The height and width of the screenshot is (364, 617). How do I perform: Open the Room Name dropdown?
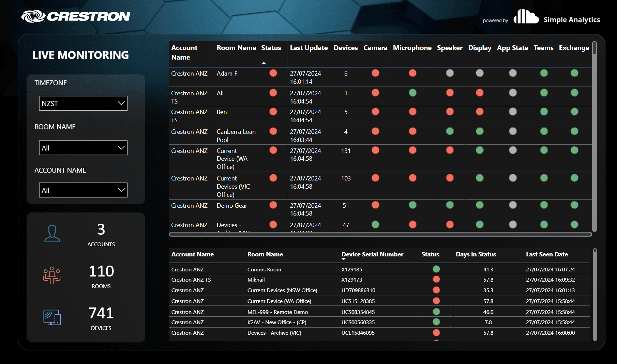[83, 148]
